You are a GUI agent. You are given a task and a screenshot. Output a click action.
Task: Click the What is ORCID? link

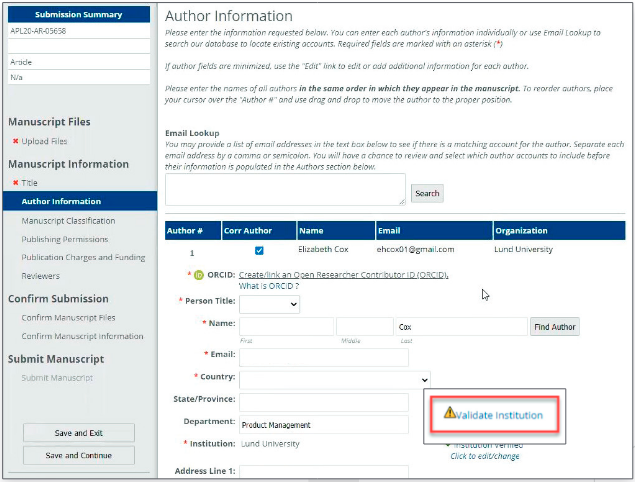tap(269, 287)
